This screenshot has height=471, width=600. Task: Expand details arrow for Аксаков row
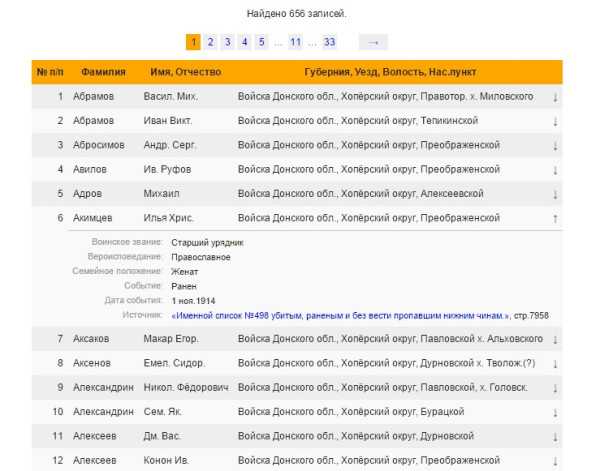(x=555, y=339)
